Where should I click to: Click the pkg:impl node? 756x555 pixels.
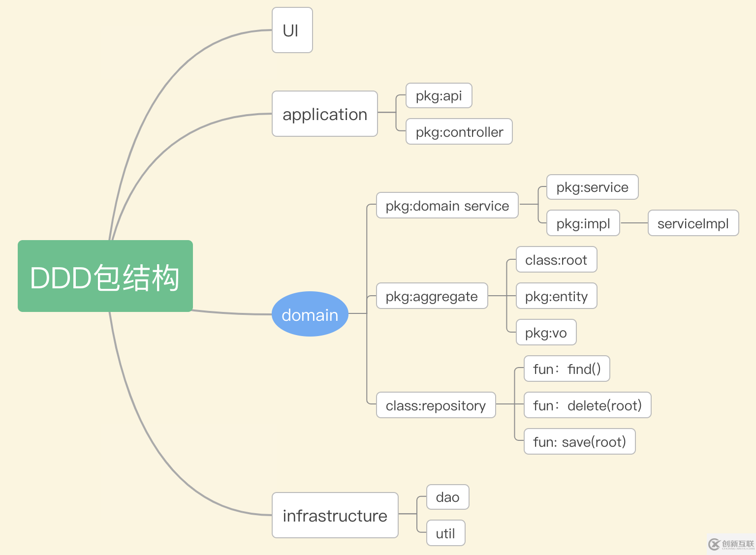click(x=583, y=223)
